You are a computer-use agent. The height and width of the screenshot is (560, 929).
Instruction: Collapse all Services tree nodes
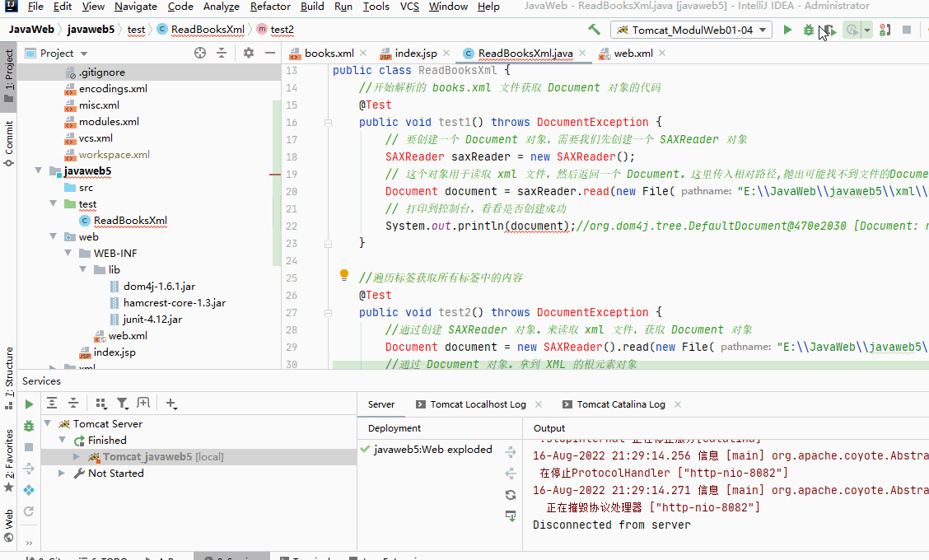[x=73, y=403]
